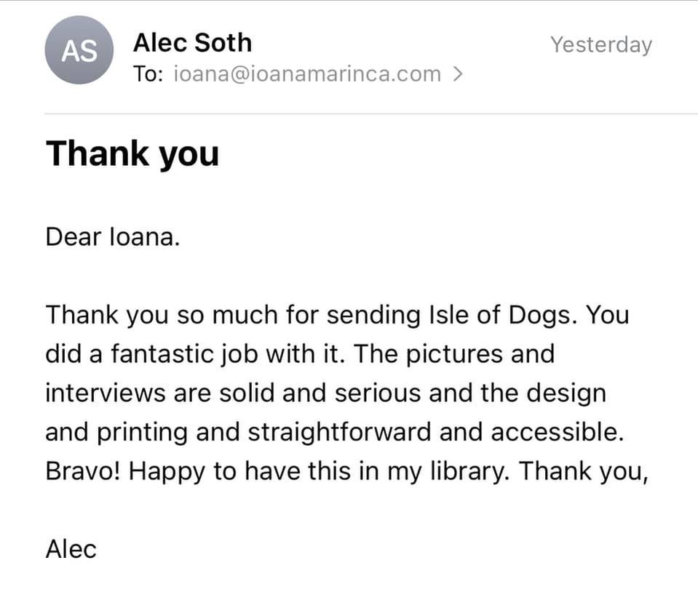Viewport: 698px width, 616px height.
Task: Click the AS sender avatar circle
Action: tap(79, 49)
